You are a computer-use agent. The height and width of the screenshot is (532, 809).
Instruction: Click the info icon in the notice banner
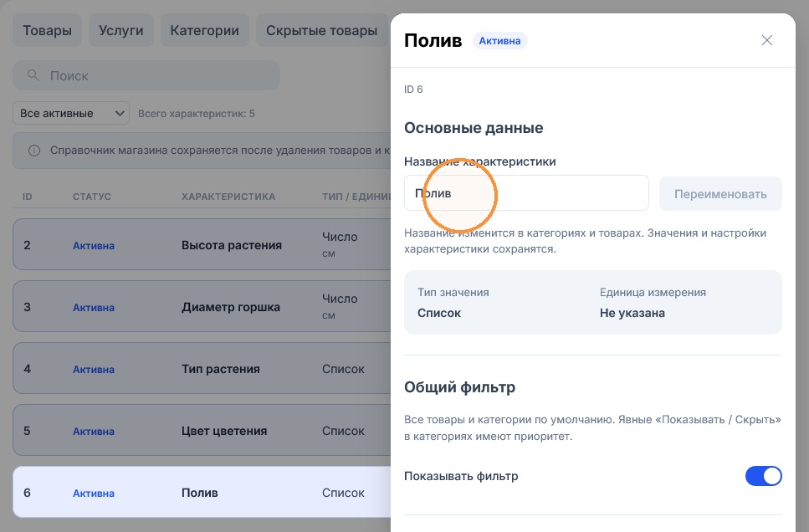34,151
